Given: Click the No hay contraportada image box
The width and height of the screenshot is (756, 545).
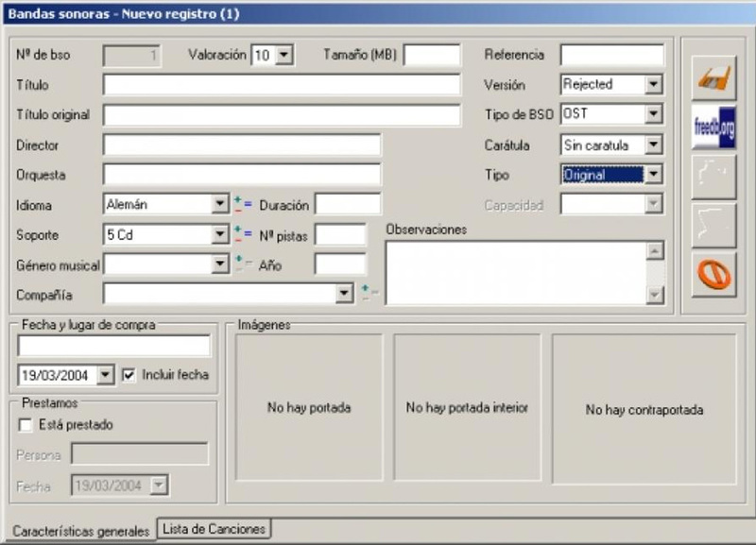Looking at the screenshot, I should (644, 410).
